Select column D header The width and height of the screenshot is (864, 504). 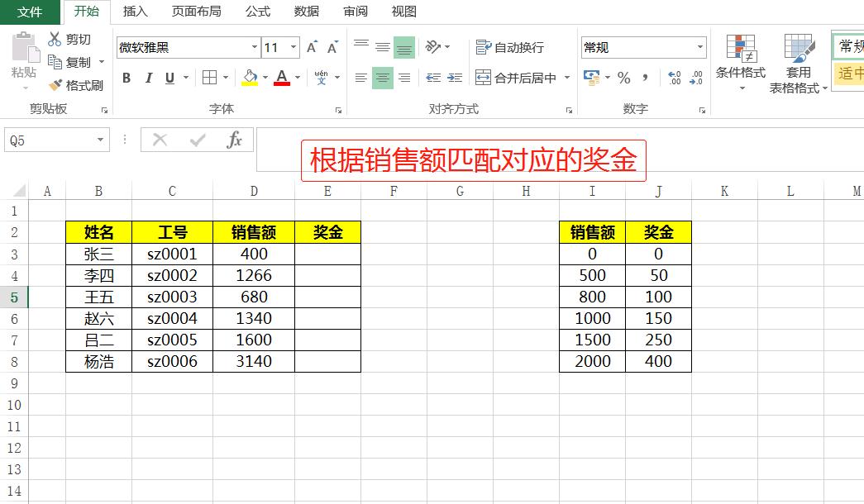point(254,191)
